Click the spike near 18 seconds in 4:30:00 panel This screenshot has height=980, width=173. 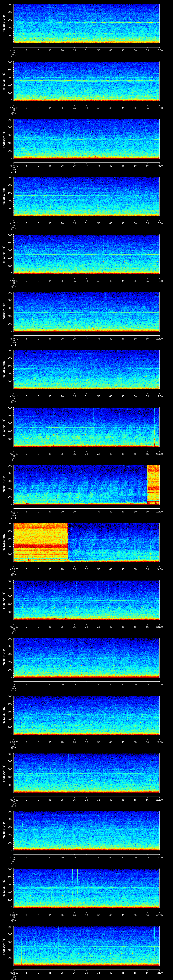click(58, 953)
